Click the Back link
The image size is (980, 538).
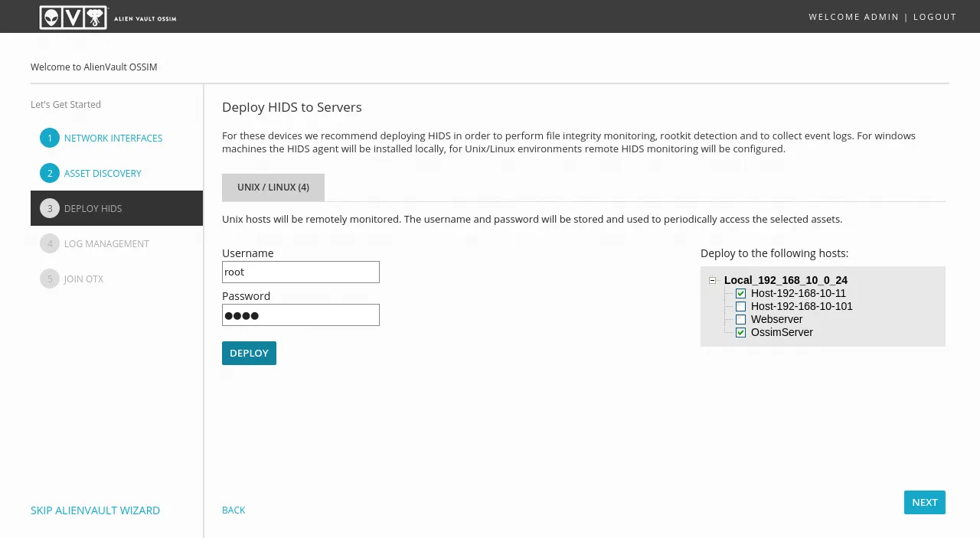pyautogui.click(x=234, y=510)
